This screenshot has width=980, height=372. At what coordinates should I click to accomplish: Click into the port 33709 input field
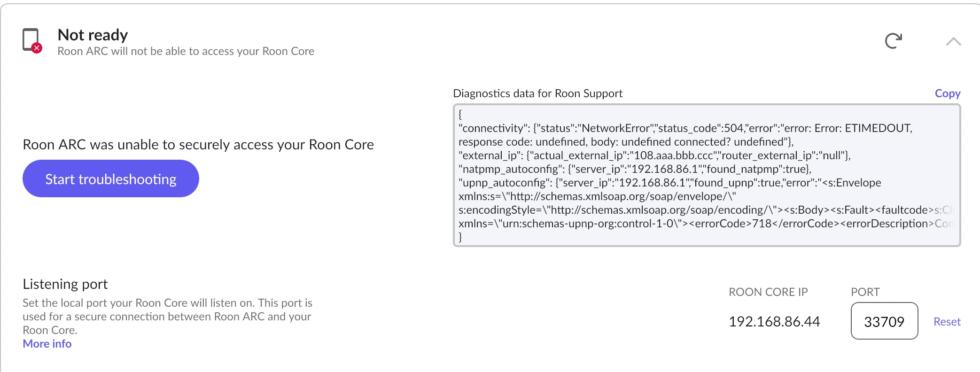(884, 321)
